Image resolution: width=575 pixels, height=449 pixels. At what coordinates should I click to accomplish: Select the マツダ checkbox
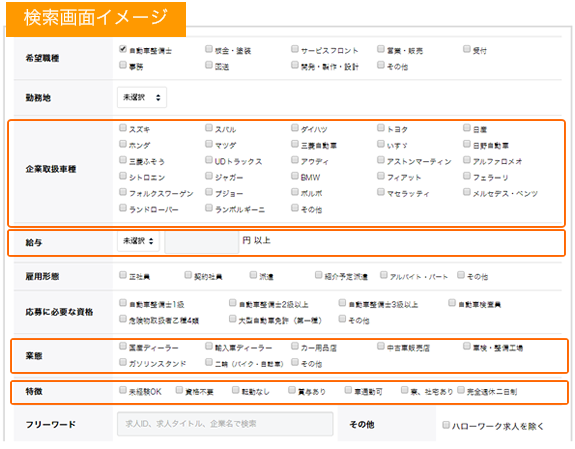pos(209,144)
